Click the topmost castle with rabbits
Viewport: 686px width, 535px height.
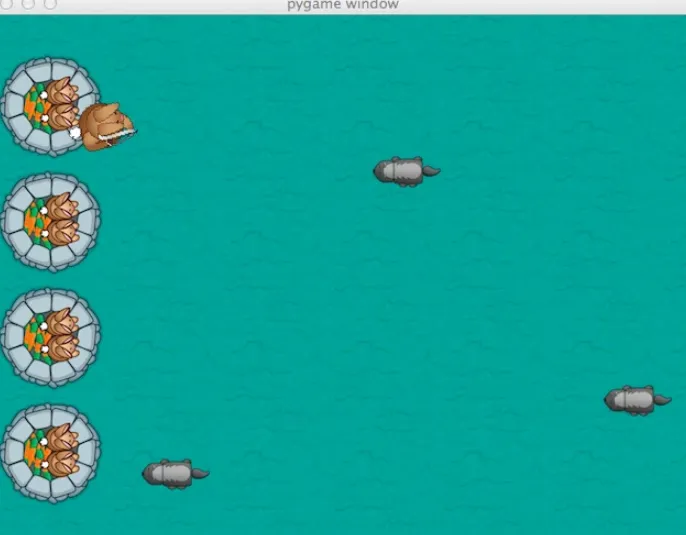tap(51, 107)
